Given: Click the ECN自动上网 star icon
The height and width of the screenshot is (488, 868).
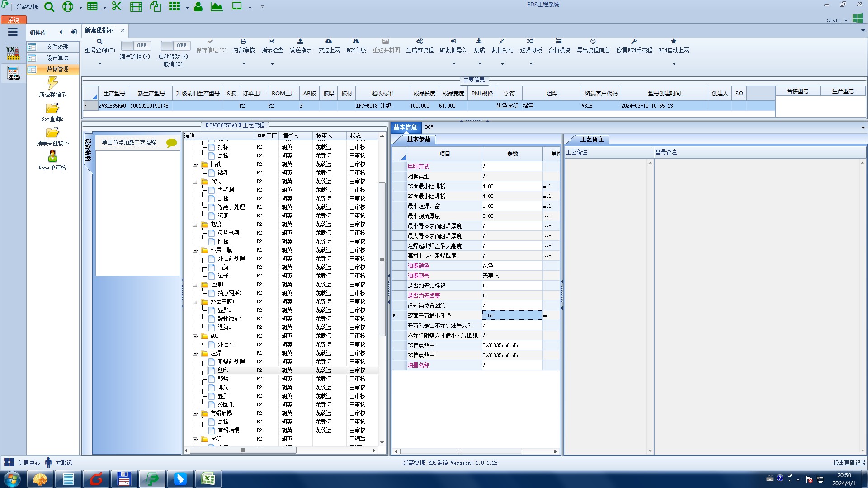Looking at the screenshot, I should click(674, 42).
